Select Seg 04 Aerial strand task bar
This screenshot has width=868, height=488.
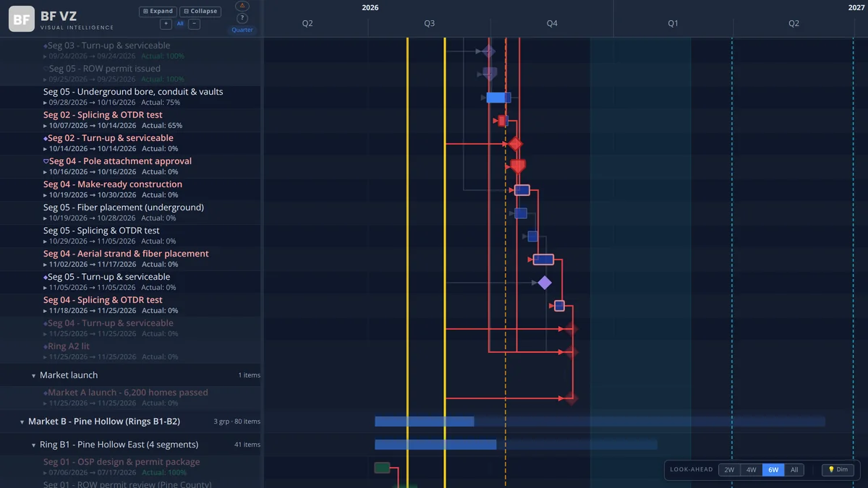click(543, 260)
